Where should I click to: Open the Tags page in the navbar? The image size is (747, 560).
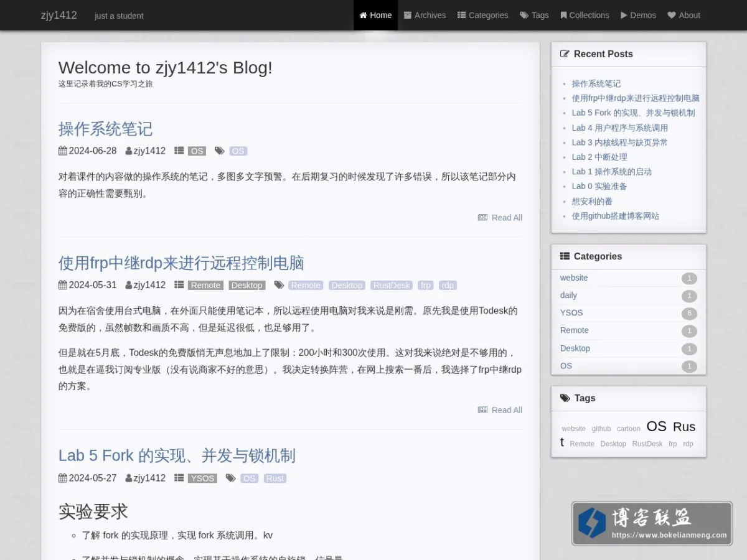pyautogui.click(x=534, y=15)
